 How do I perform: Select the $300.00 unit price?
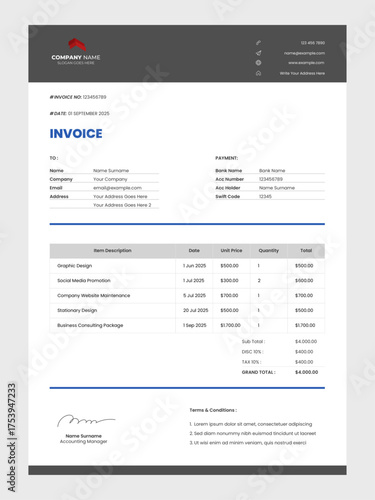click(x=229, y=280)
